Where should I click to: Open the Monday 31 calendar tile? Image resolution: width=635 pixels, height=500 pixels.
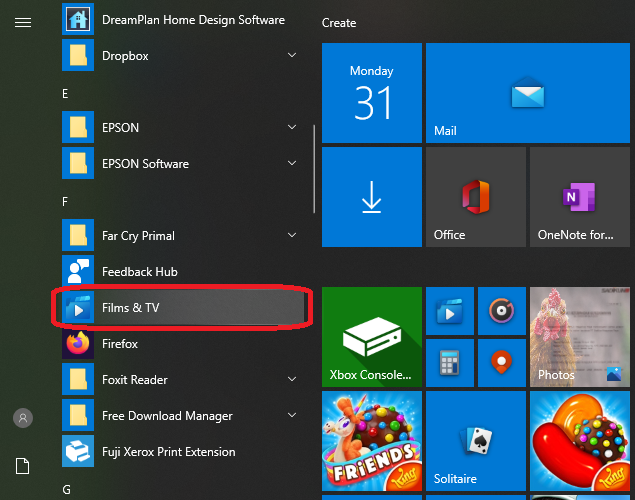pyautogui.click(x=372, y=93)
